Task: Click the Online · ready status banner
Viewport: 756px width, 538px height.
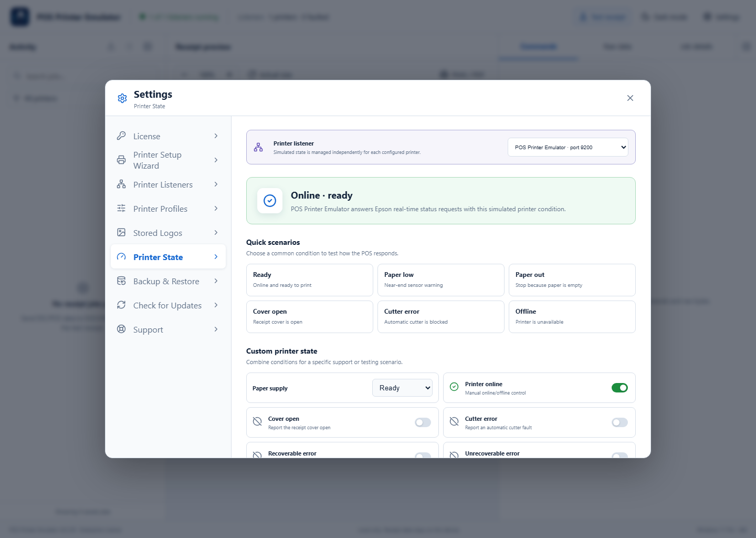Action: click(441, 201)
